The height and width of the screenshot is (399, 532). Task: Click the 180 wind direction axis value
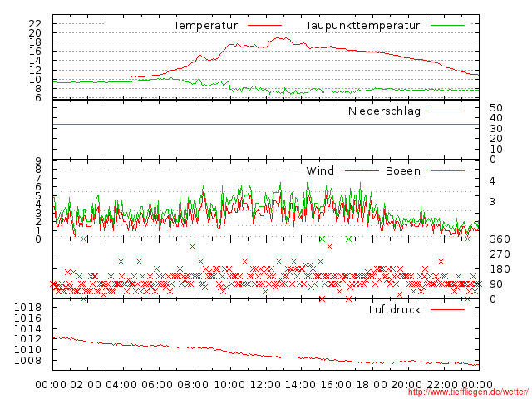pos(500,269)
